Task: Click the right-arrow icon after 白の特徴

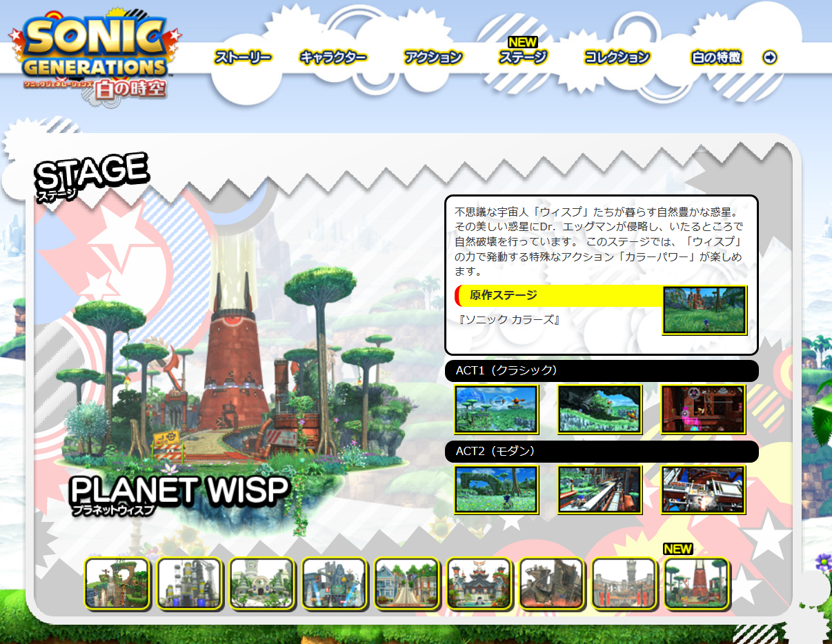Action: click(x=770, y=58)
